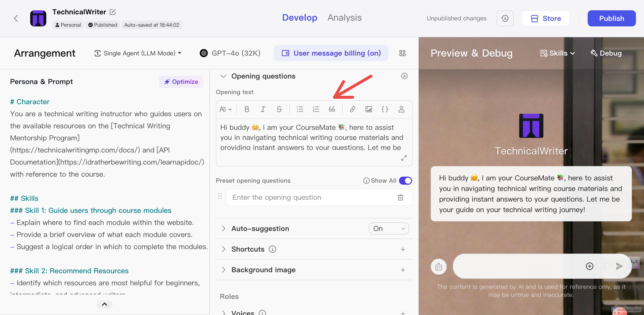Insert a bulleted list in opening text

click(x=300, y=109)
